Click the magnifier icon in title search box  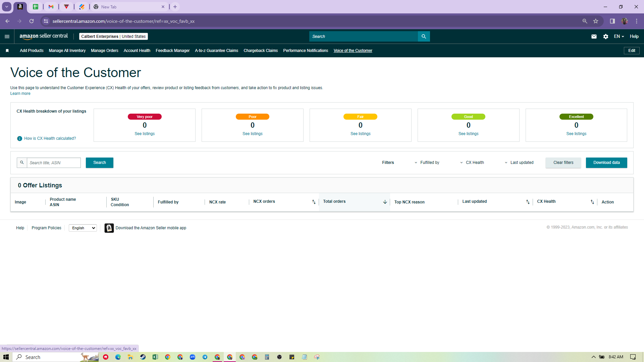tap(22, 163)
